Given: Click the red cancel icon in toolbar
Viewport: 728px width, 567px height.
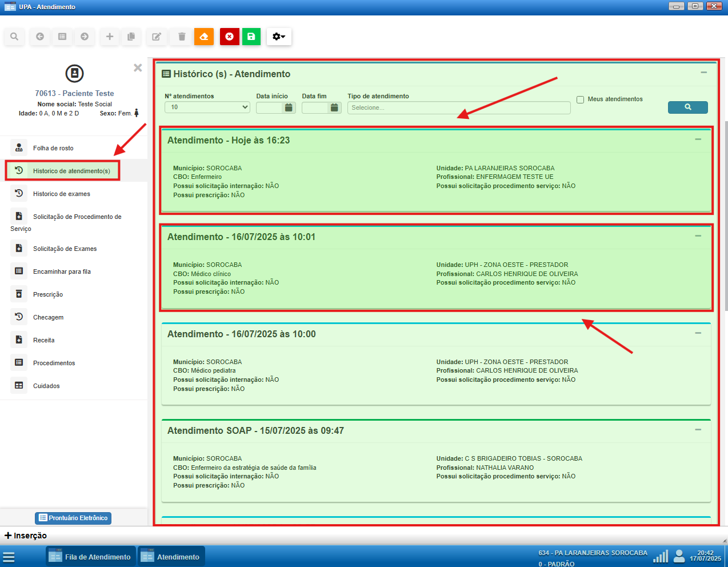Looking at the screenshot, I should (229, 37).
